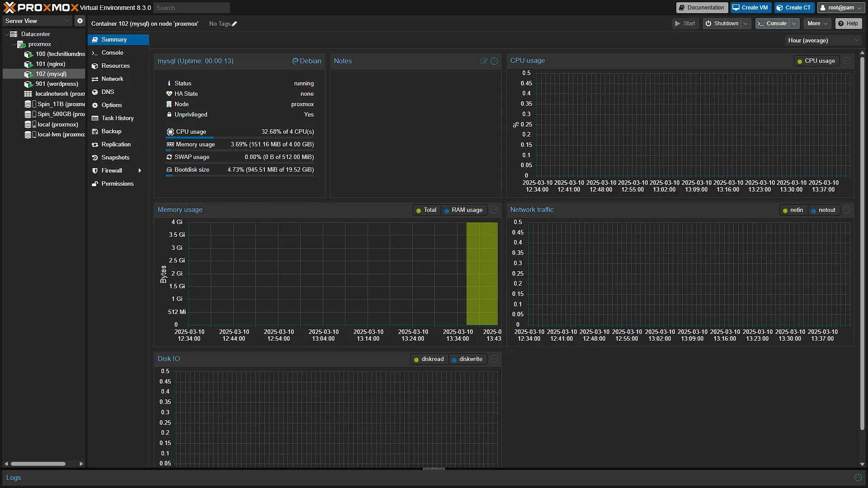Click scroll-right arrow under resource tree
This screenshot has width=868, height=488.
tap(81, 464)
